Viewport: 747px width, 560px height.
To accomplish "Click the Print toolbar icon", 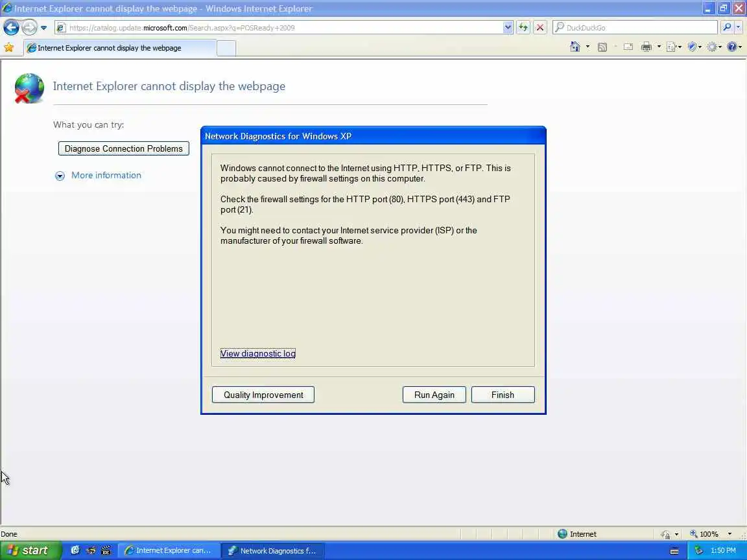I will coord(646,47).
